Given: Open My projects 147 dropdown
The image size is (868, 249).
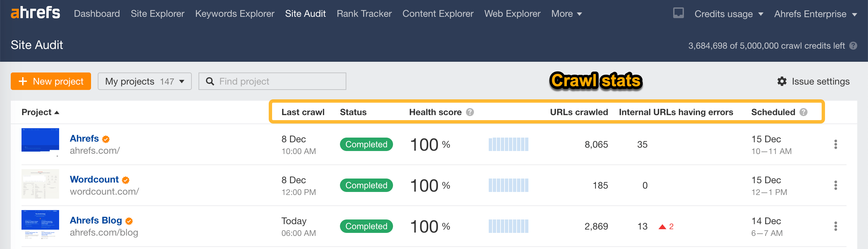Looking at the screenshot, I should point(144,82).
